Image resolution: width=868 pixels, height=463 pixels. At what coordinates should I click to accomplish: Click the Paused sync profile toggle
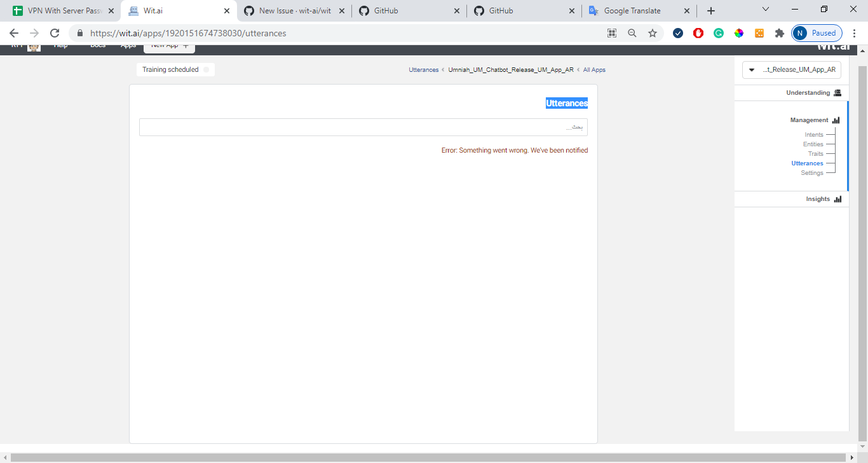click(817, 32)
